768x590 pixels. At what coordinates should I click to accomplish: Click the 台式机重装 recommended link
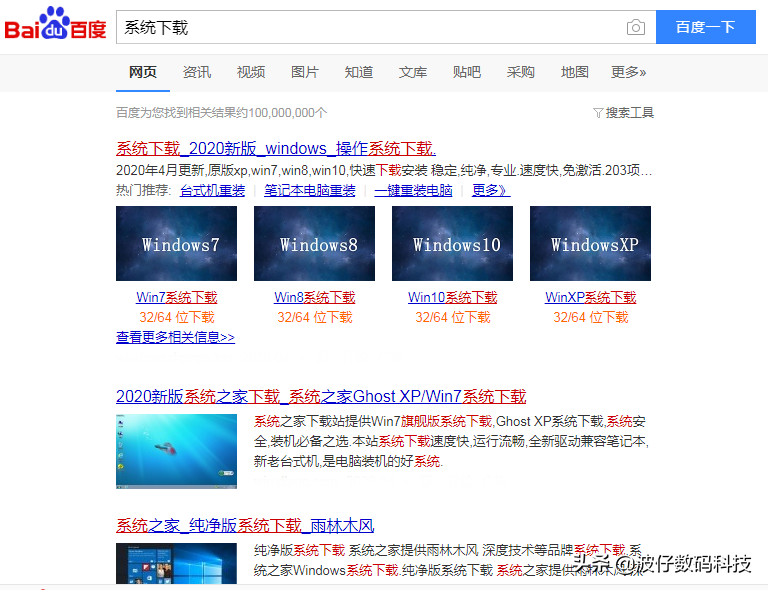point(212,190)
